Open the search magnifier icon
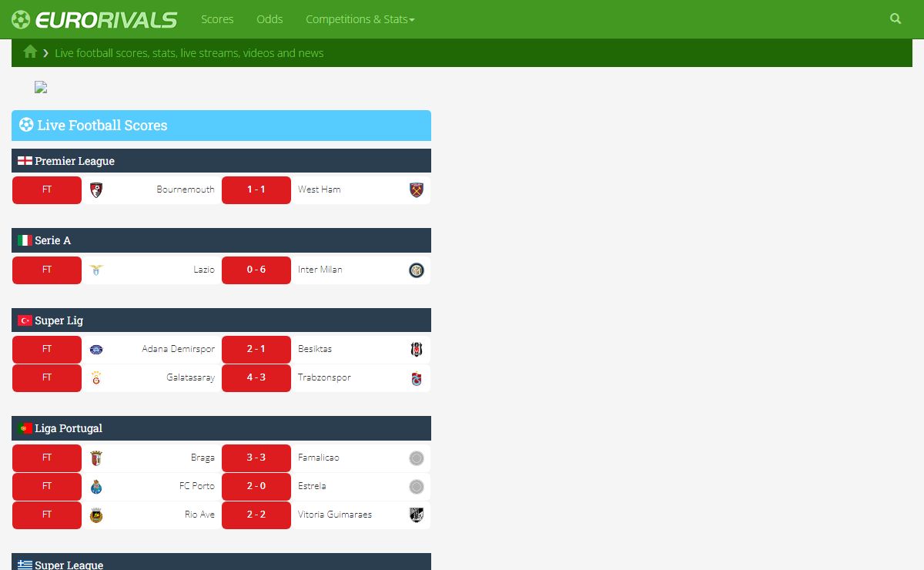924x570 pixels. click(x=896, y=18)
